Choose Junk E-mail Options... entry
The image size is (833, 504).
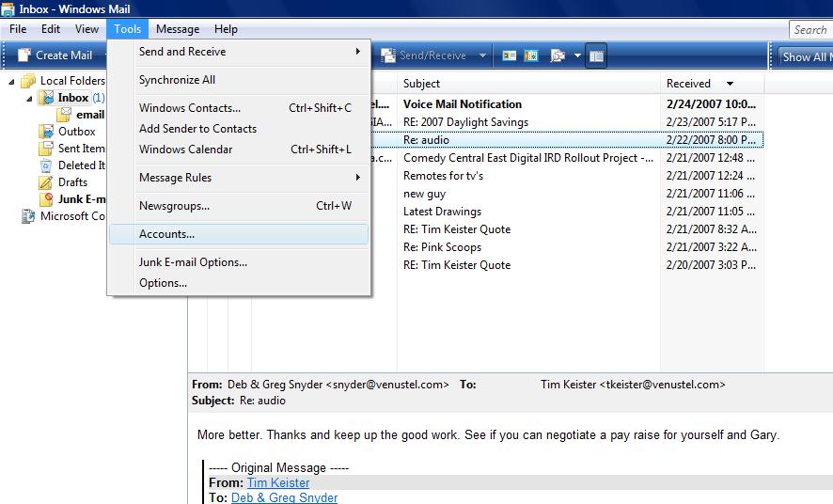click(x=239, y=262)
